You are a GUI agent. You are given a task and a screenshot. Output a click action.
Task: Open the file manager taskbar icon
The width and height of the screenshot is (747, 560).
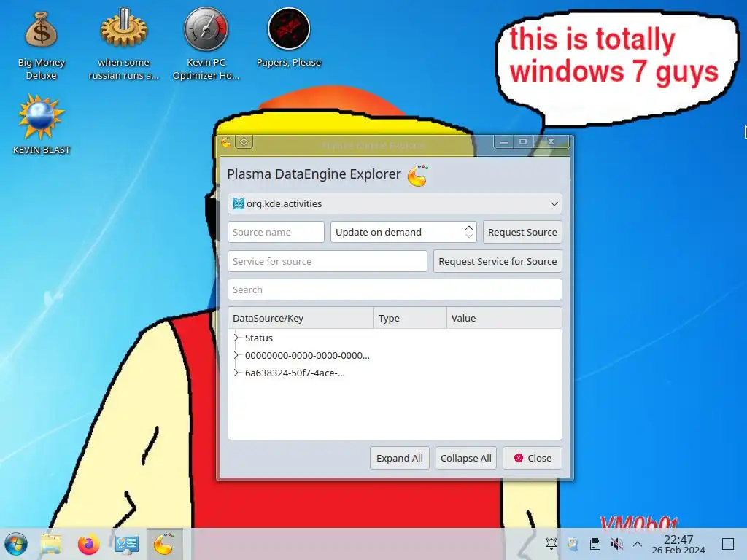(51, 544)
